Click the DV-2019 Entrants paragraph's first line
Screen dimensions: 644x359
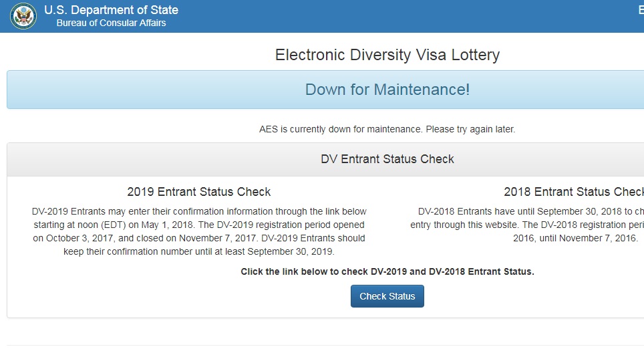coord(199,211)
